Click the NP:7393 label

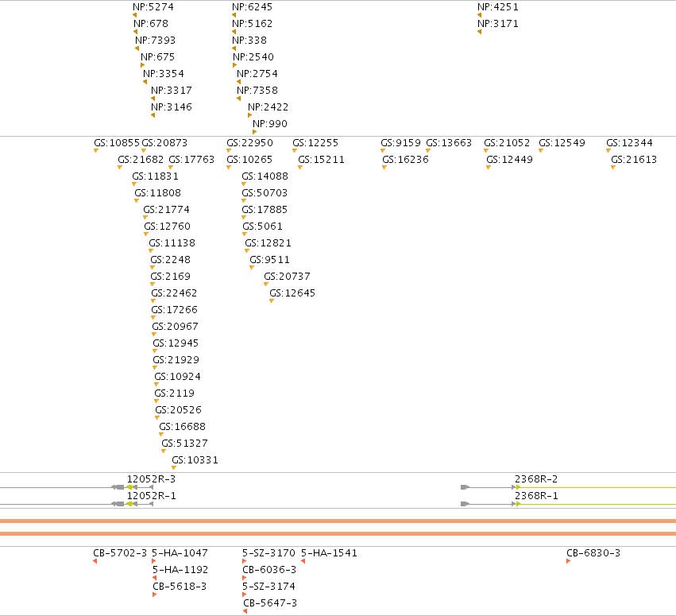click(155, 41)
